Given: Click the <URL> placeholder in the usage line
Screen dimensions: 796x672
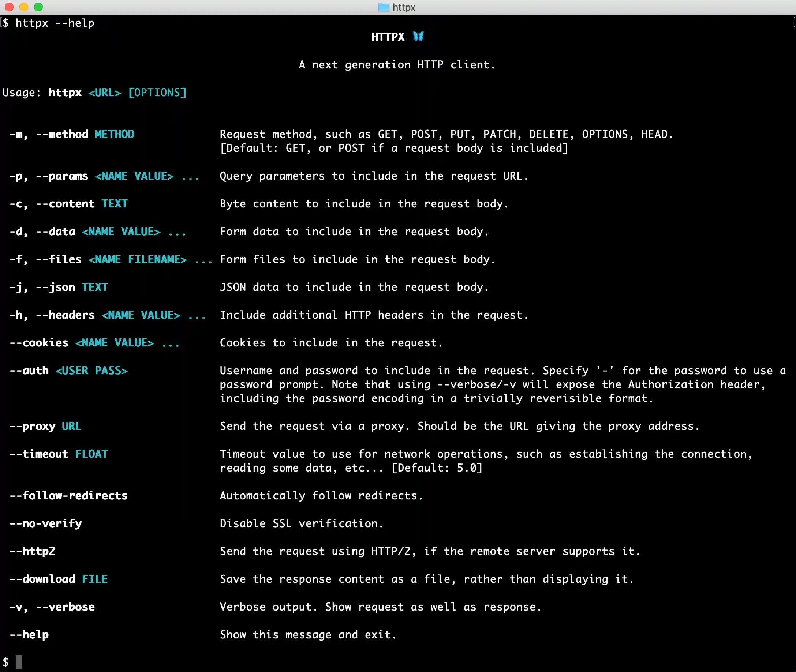Looking at the screenshot, I should 104,92.
